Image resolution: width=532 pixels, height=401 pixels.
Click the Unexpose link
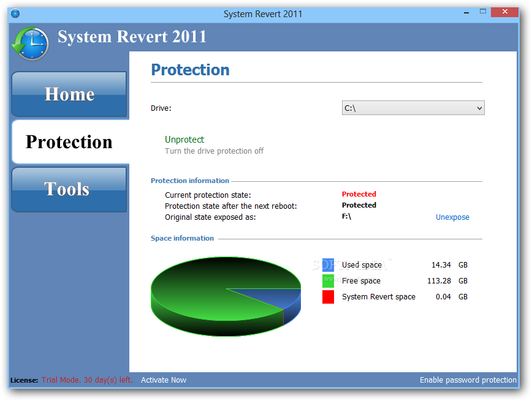452,217
